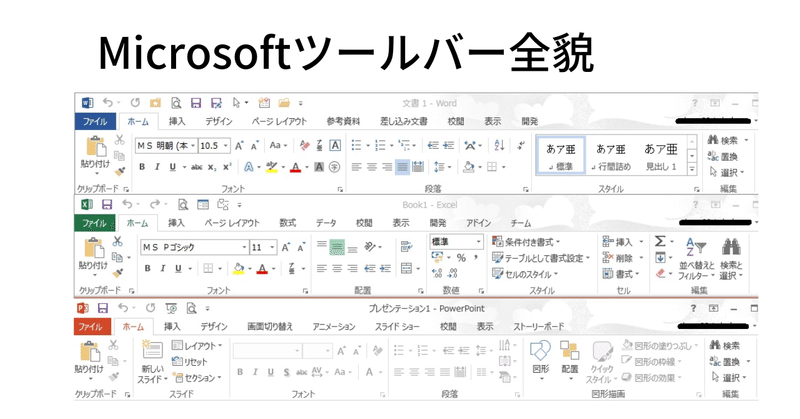Select 見出し 1 style in Word gallery

coord(661,156)
